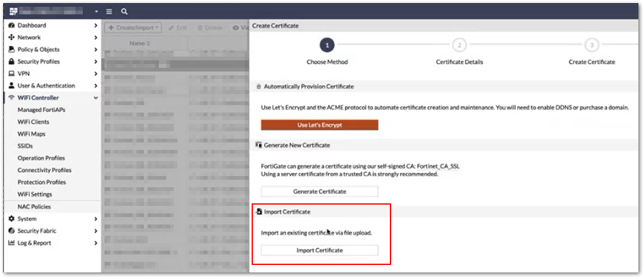Open NAC Policies menu item
The width and height of the screenshot is (644, 278).
[x=34, y=206]
